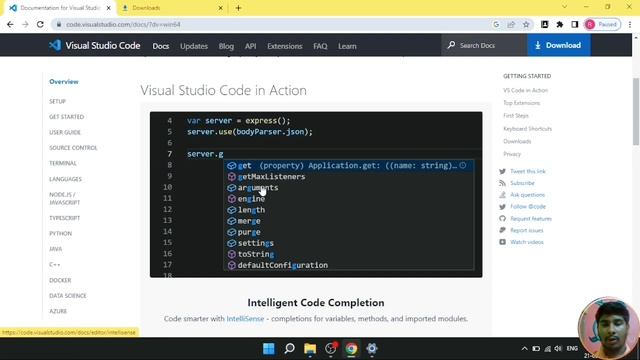
Task: Expand the TYPESCRIPT sidebar section
Action: [64, 218]
